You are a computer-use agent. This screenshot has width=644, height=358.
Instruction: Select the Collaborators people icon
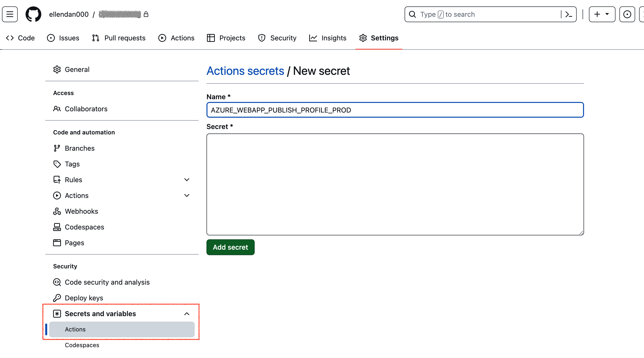pyautogui.click(x=57, y=109)
